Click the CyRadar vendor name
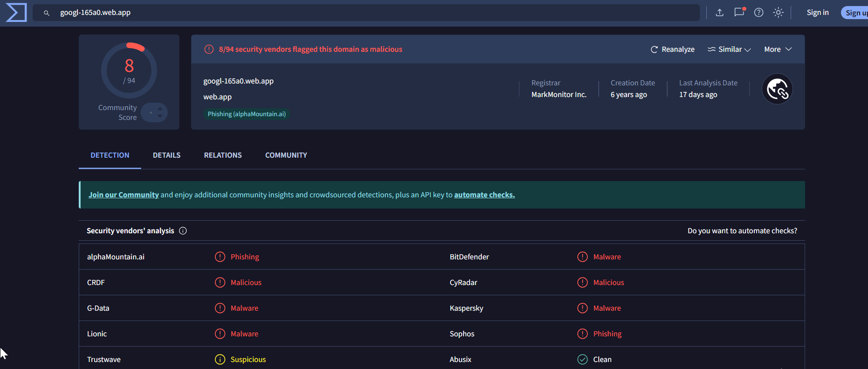The height and width of the screenshot is (369, 868). click(463, 283)
